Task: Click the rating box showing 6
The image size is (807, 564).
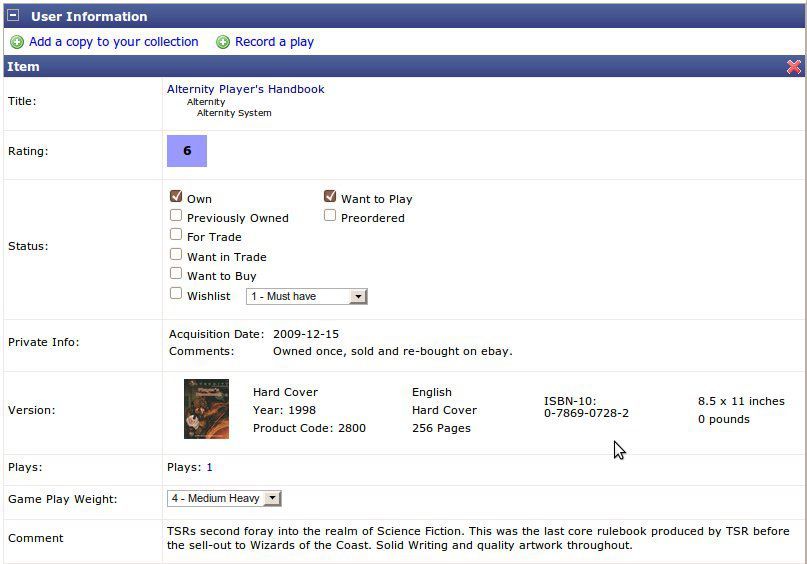Action: point(187,151)
